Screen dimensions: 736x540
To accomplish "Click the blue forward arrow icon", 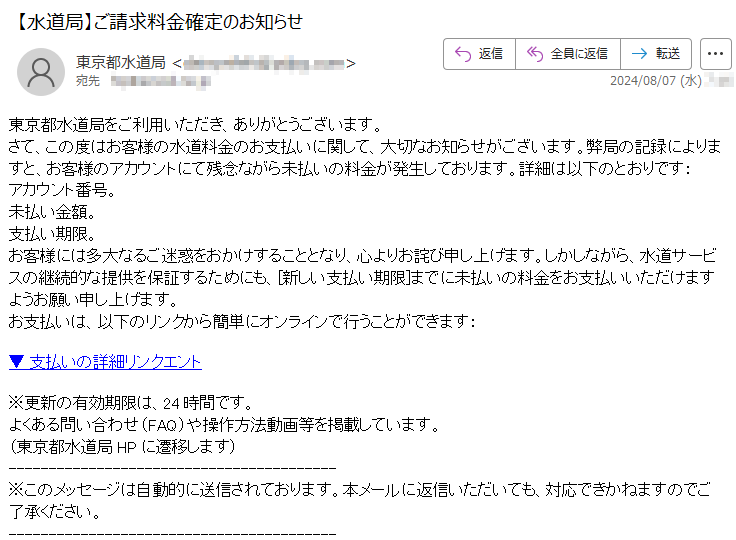I will [x=639, y=54].
